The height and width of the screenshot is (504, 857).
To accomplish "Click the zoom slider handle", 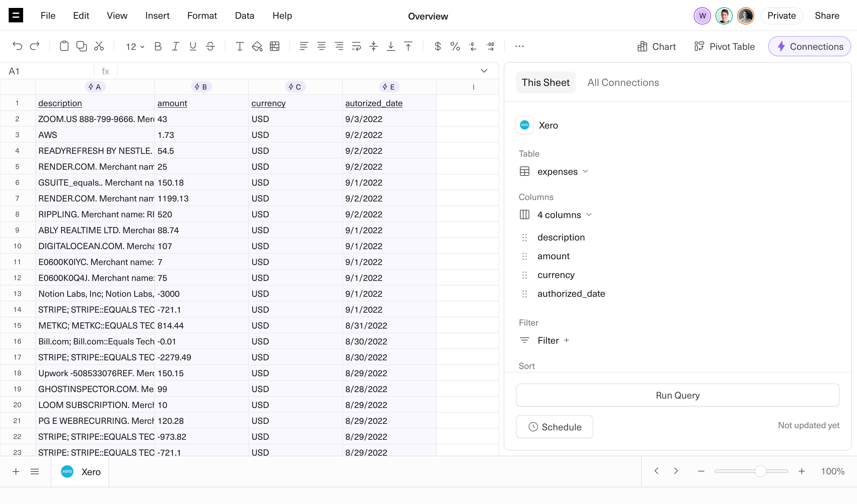I will click(x=760, y=471).
